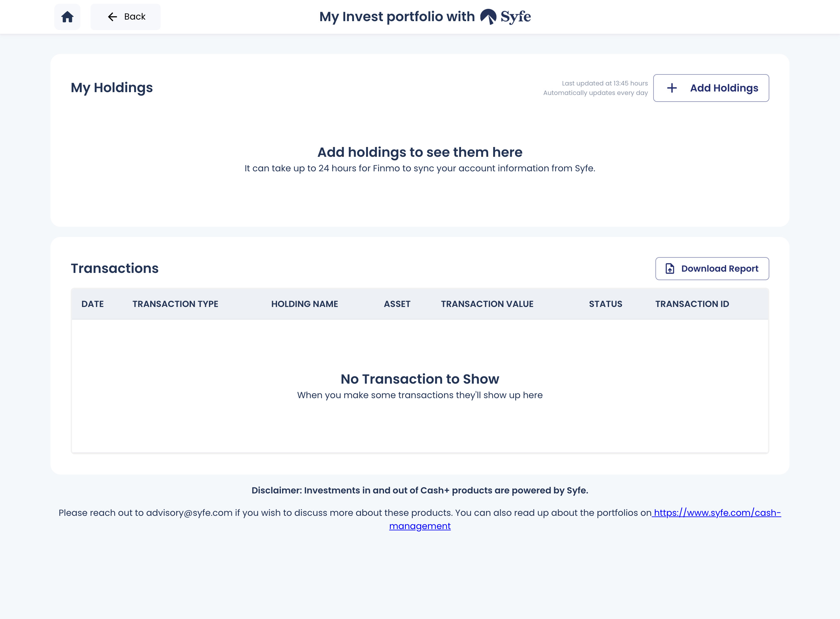The width and height of the screenshot is (840, 619).
Task: Click the document icon on Download Report
Action: coord(670,269)
